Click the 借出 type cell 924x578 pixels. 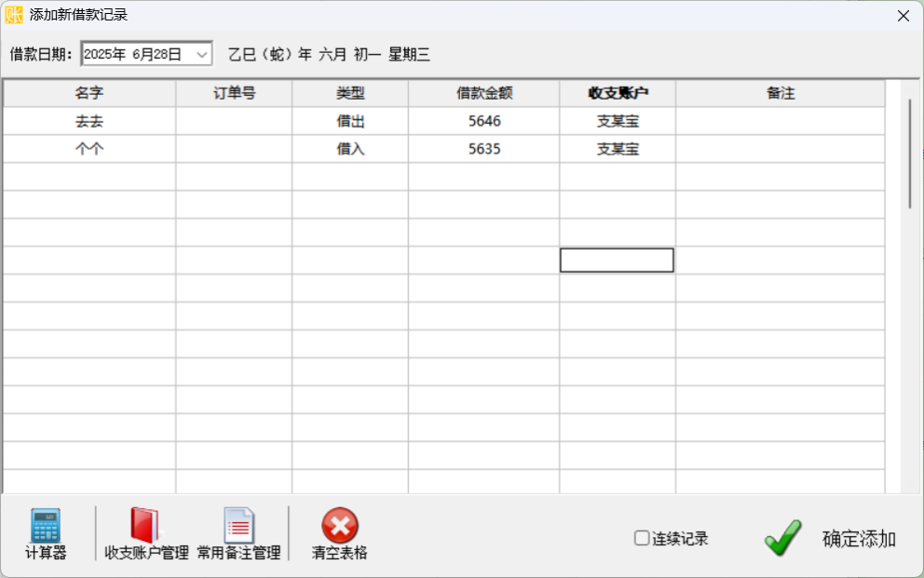pyautogui.click(x=350, y=121)
